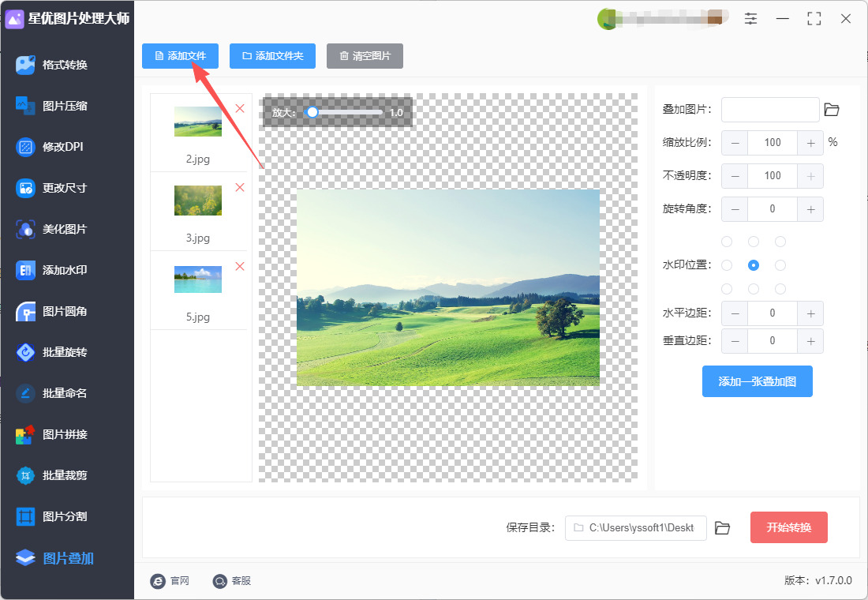868x600 pixels.
Task: Select the top-right watermark position
Action: pos(780,242)
